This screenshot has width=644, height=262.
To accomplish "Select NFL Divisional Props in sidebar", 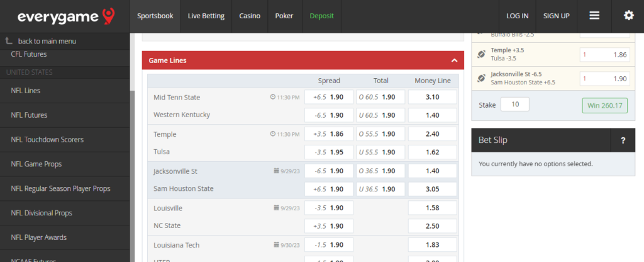I will point(65,213).
